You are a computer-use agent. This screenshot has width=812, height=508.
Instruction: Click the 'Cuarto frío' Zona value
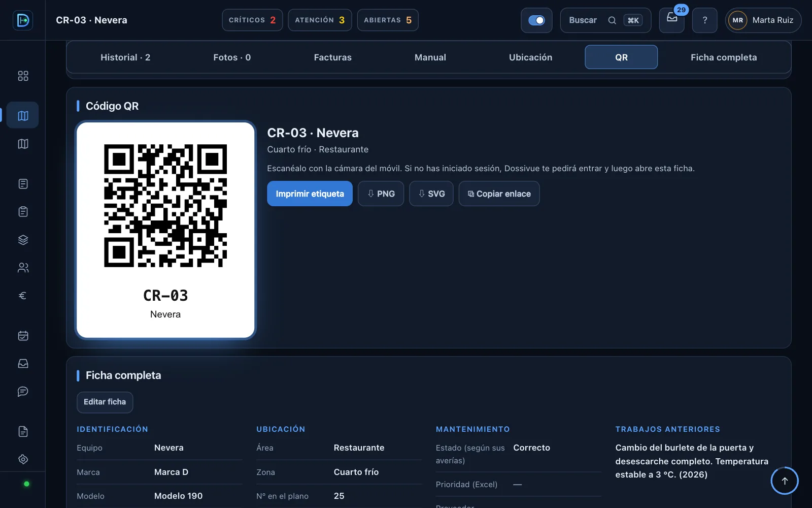click(356, 472)
